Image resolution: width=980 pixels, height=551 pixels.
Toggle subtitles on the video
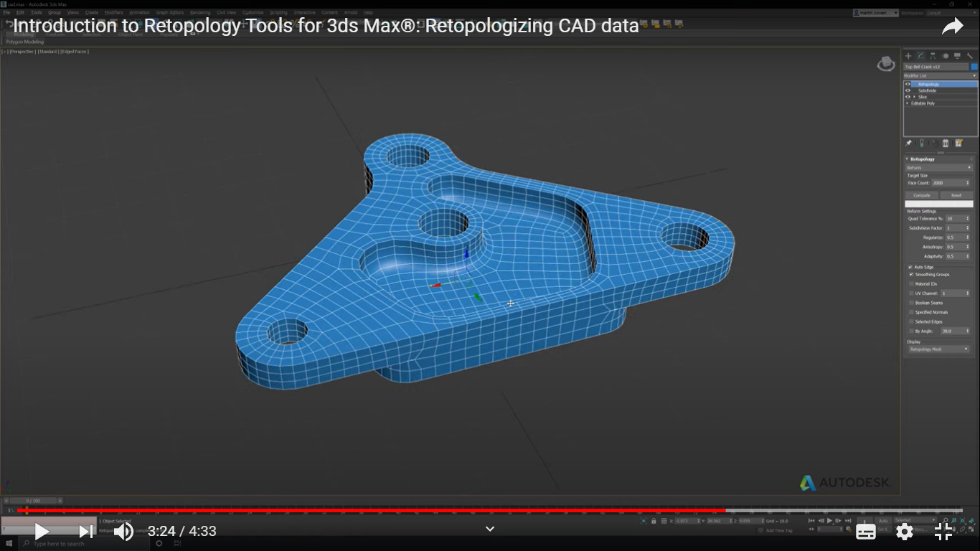pyautogui.click(x=866, y=532)
